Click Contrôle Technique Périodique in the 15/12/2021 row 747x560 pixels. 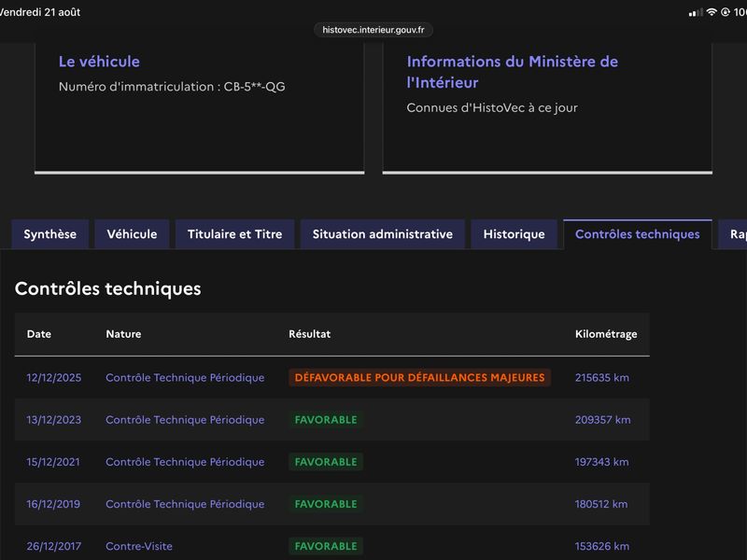click(x=185, y=462)
